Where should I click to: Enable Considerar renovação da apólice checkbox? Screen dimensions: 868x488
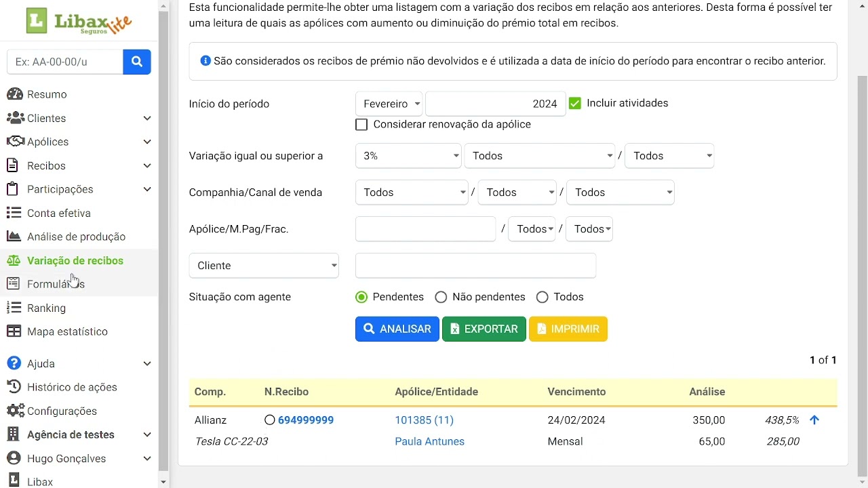tap(361, 125)
